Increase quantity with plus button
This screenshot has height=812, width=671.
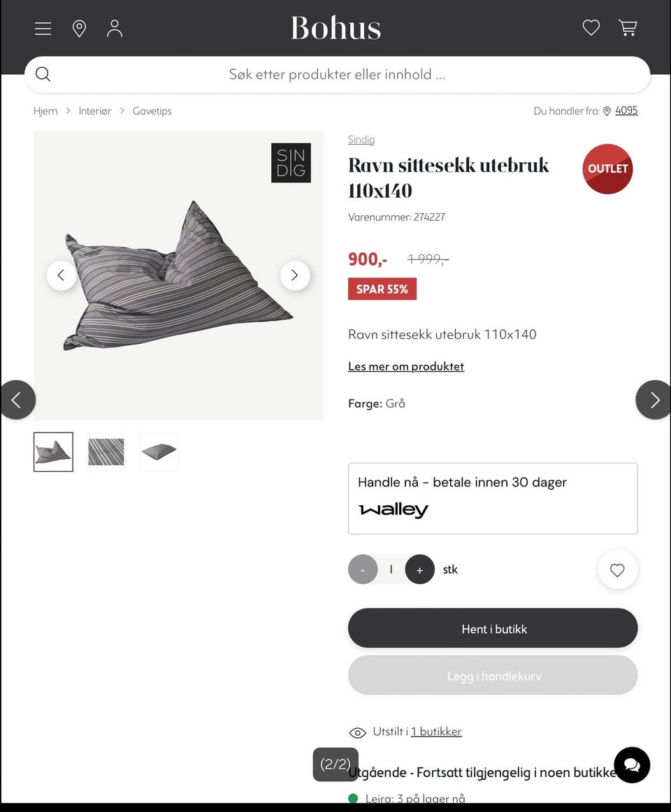pos(419,570)
